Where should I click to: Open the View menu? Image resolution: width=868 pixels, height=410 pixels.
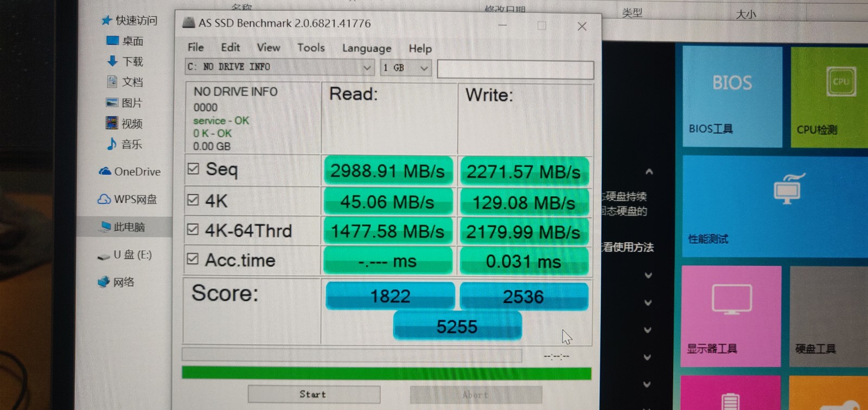coord(269,47)
